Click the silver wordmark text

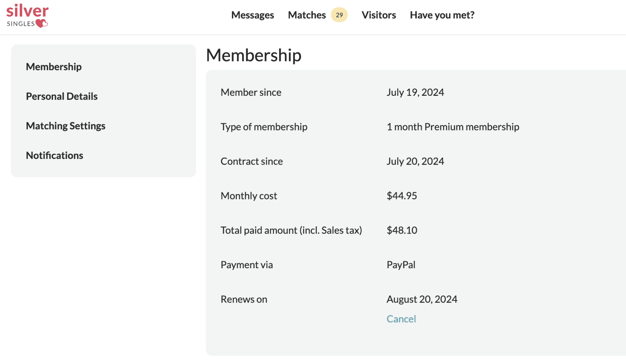[x=27, y=10]
